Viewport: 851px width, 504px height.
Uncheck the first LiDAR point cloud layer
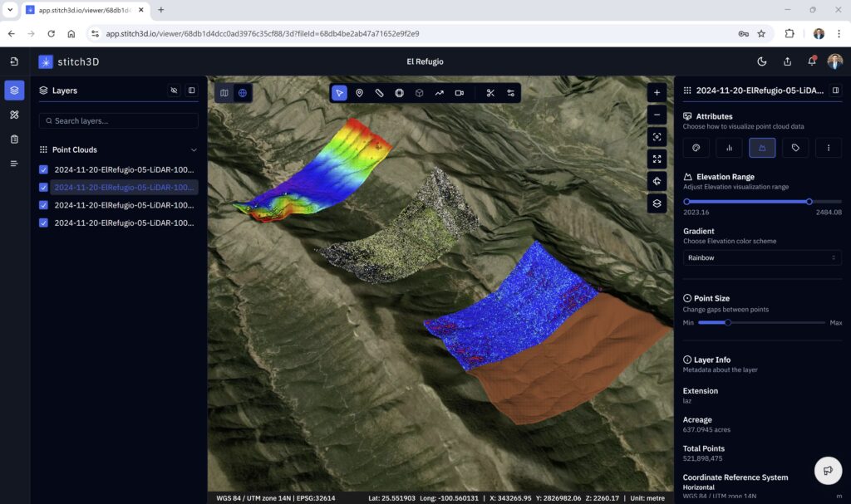tap(44, 169)
